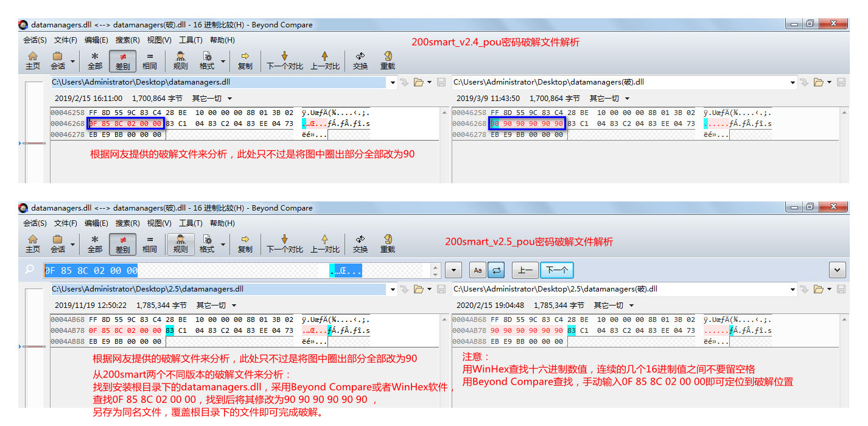Click 上一 find-previous button in search bar
This screenshot has height=426, width=868.
tap(525, 270)
